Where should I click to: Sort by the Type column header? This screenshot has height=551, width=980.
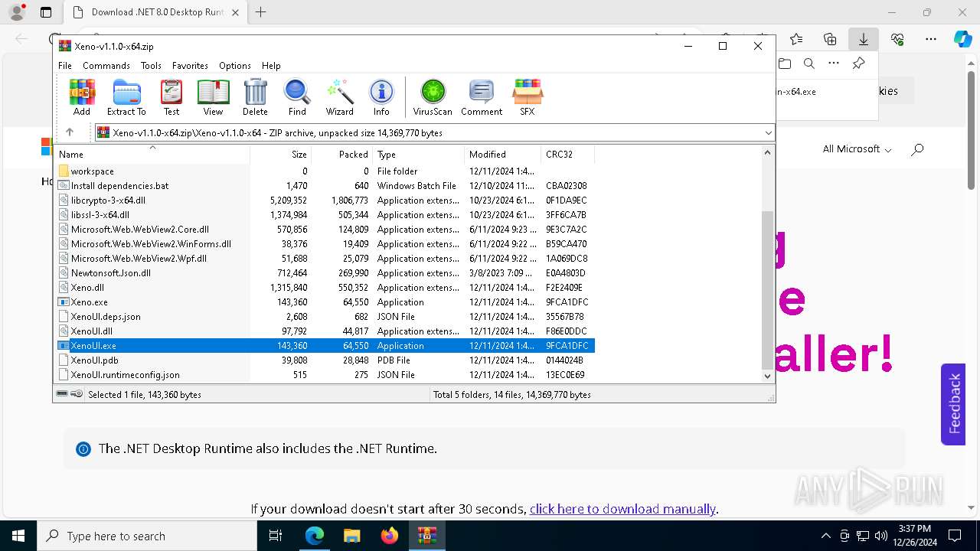[419, 154]
